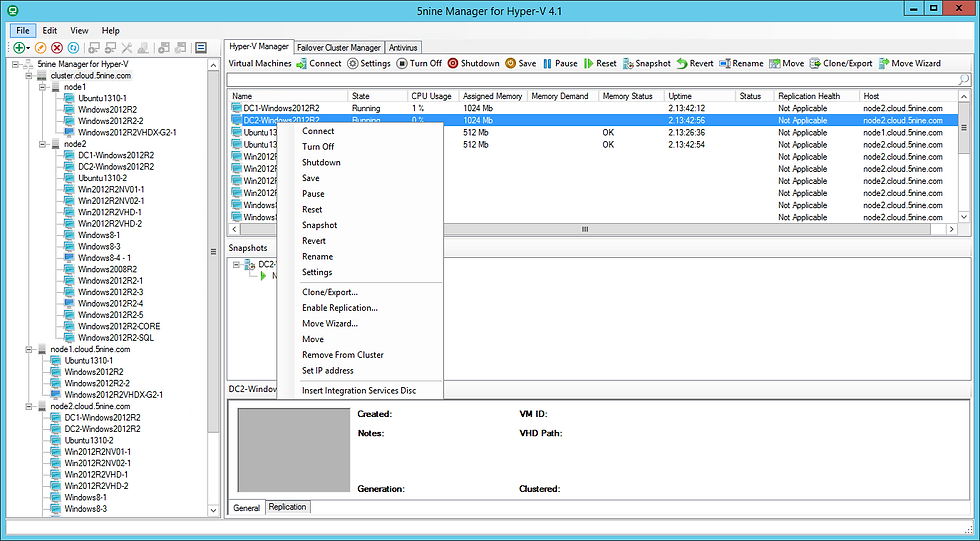Click the magnifier icon in the search box

(963, 79)
